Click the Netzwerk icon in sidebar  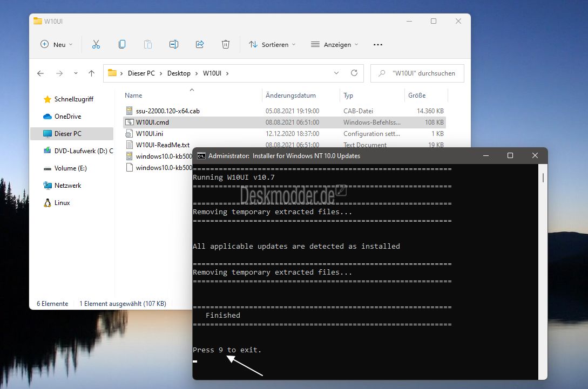click(48, 186)
